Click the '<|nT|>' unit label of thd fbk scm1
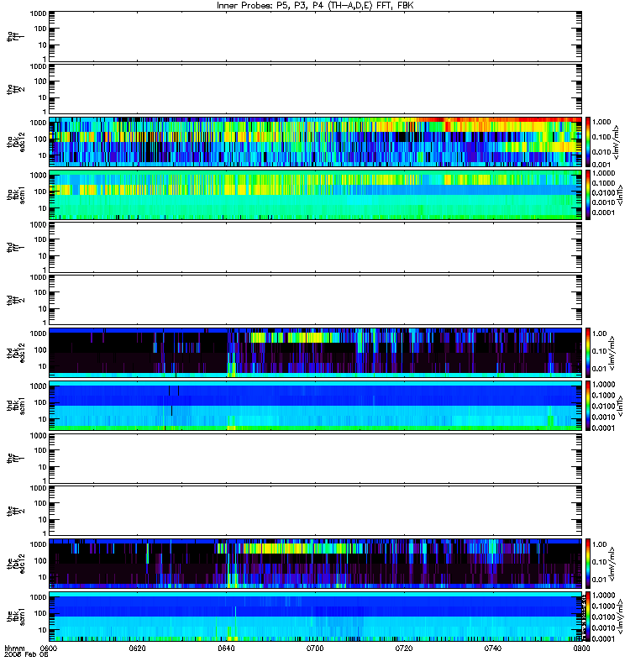Viewport: 630px width, 672px height. 620,406
